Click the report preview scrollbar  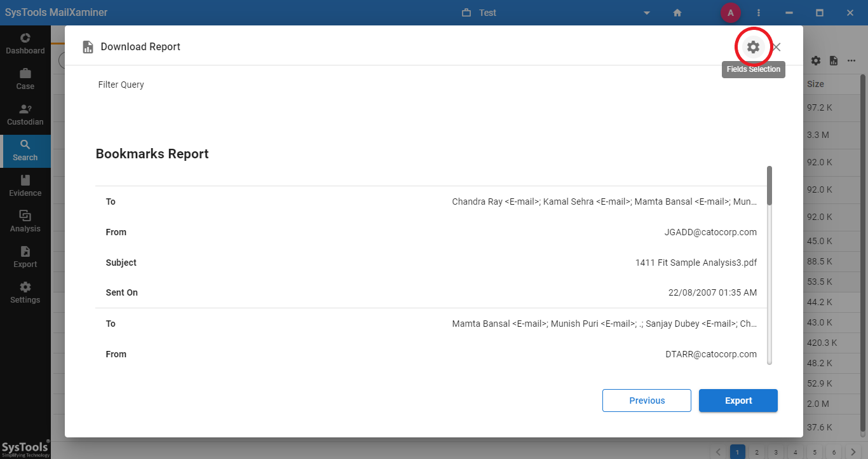click(x=770, y=186)
